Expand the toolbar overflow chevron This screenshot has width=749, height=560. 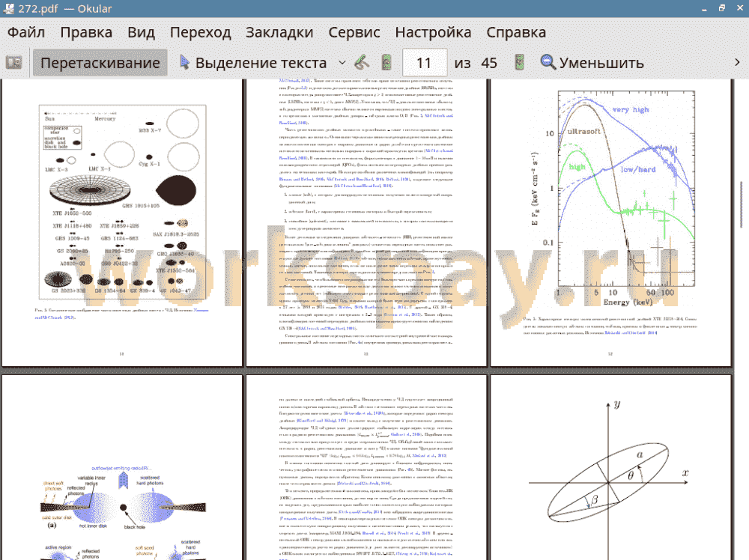736,63
